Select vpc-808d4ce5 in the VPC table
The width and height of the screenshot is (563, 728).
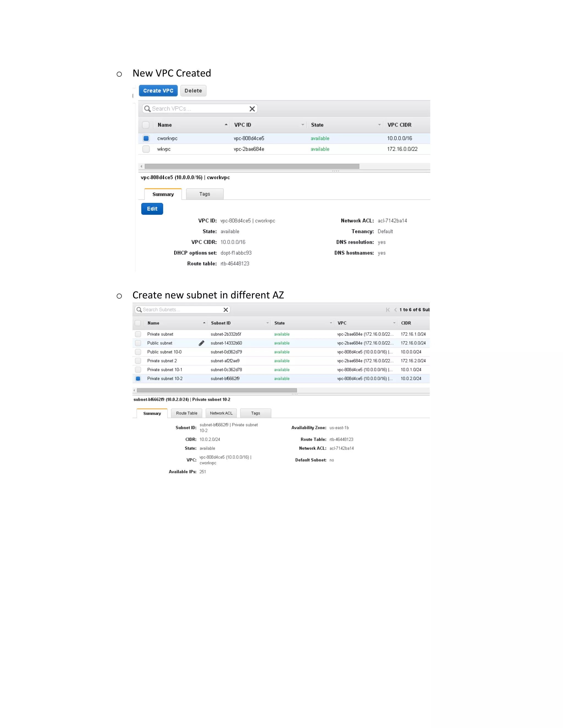point(249,138)
